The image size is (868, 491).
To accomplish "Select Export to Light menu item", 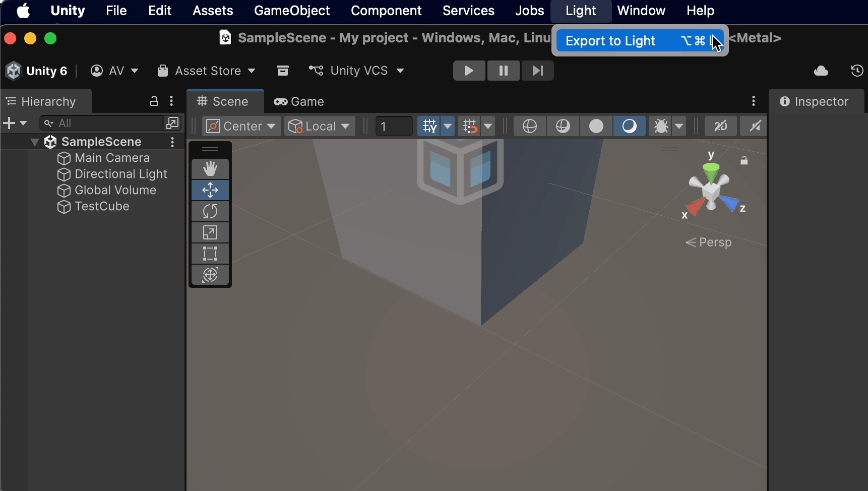I will pos(640,41).
